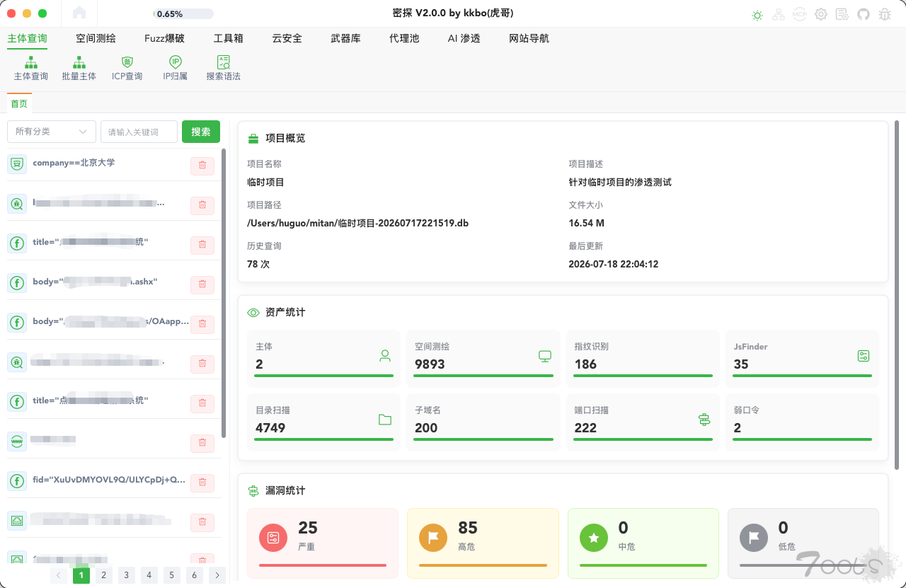Image resolution: width=906 pixels, height=588 pixels.
Task: Click the monitor icon on 空间测绘 stat card
Action: pos(545,356)
